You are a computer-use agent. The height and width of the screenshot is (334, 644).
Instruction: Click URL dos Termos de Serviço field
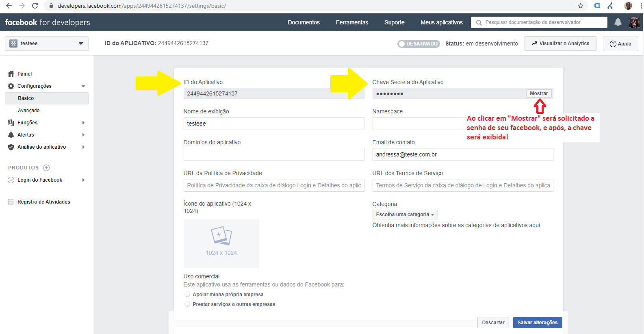(463, 185)
